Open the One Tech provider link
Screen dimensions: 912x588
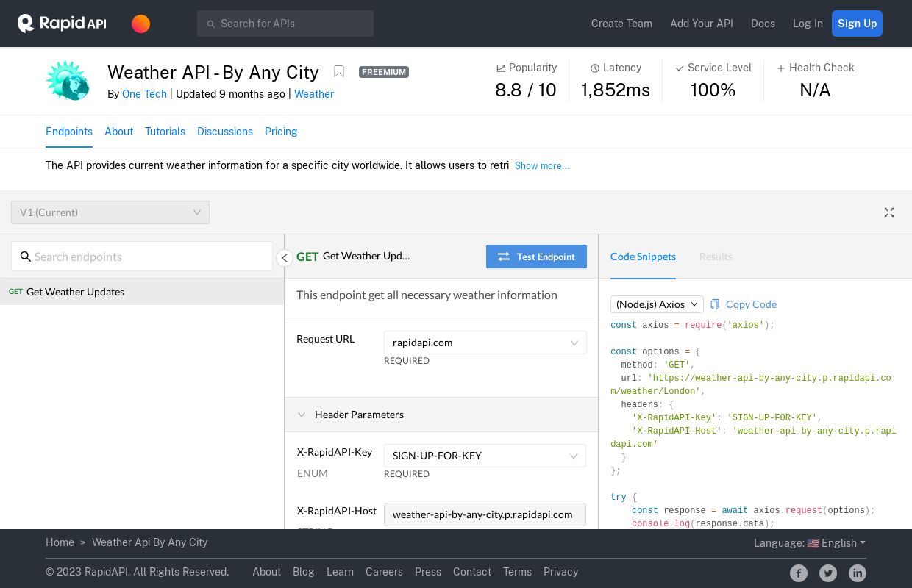[144, 94]
